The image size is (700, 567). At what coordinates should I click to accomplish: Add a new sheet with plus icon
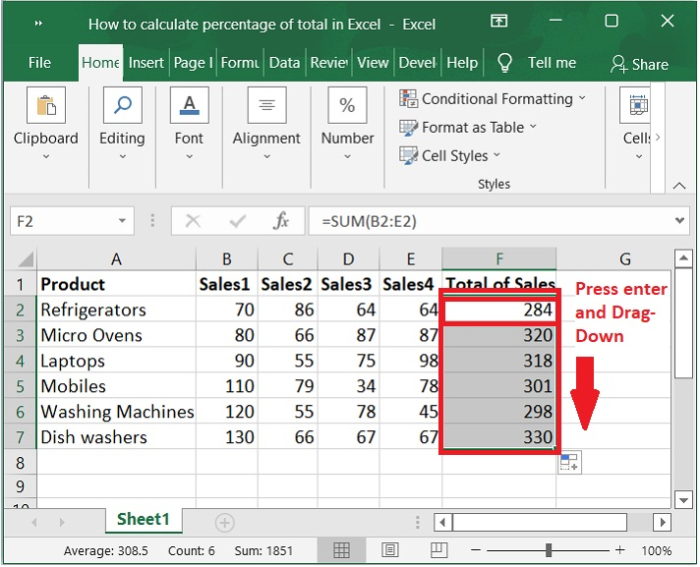[x=225, y=522]
